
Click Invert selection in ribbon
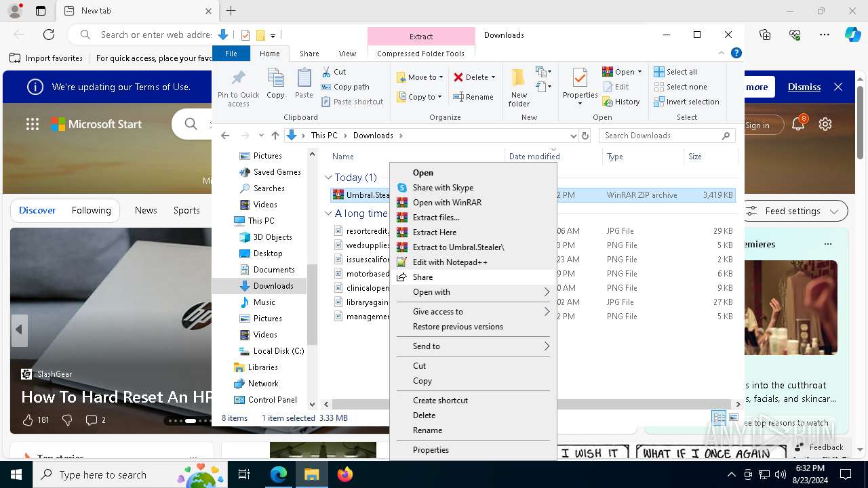coord(686,102)
